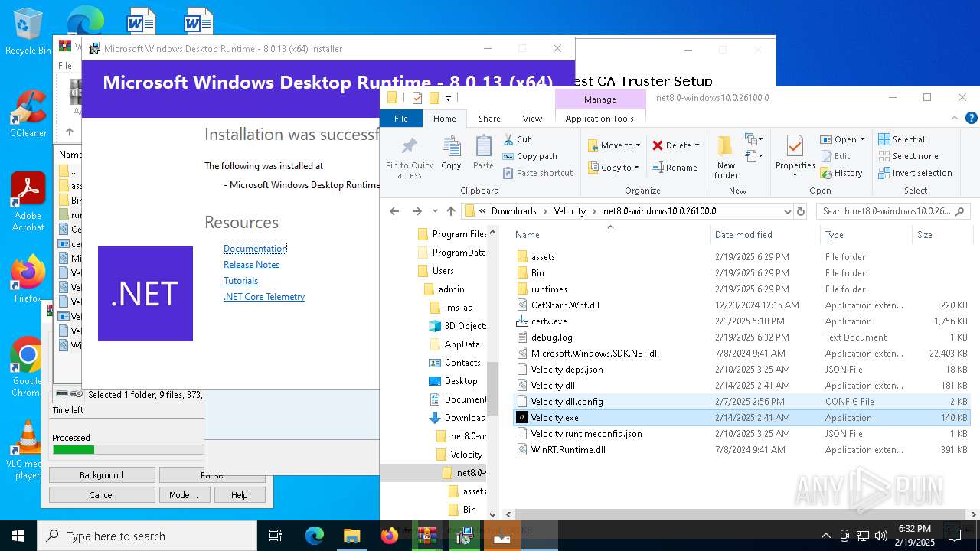Image resolution: width=980 pixels, height=551 pixels.
Task: Open Google Chrome desktop icon
Action: 28,367
